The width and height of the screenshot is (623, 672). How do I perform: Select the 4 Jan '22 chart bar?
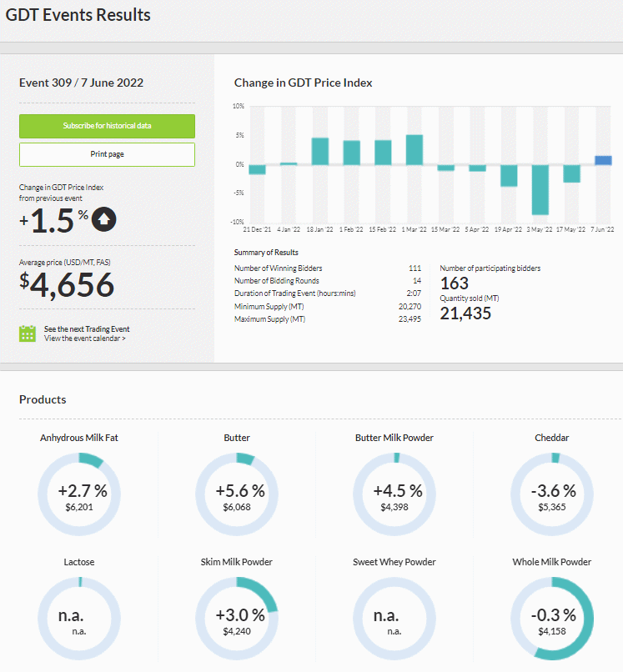(x=289, y=163)
